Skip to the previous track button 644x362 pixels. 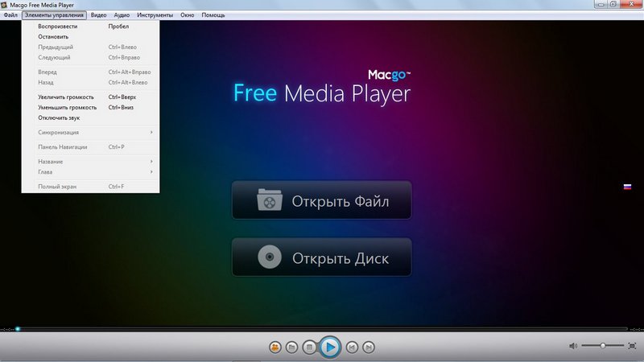click(x=352, y=348)
